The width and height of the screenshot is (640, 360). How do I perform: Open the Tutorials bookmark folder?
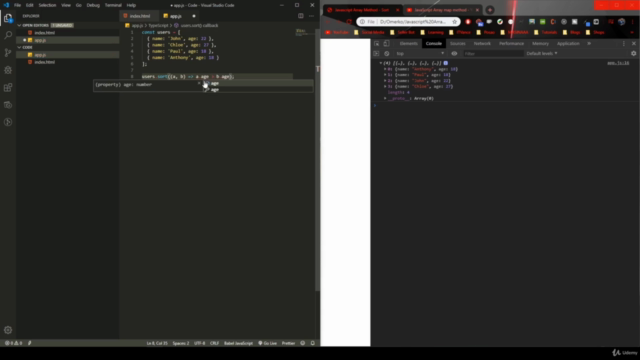click(546, 32)
